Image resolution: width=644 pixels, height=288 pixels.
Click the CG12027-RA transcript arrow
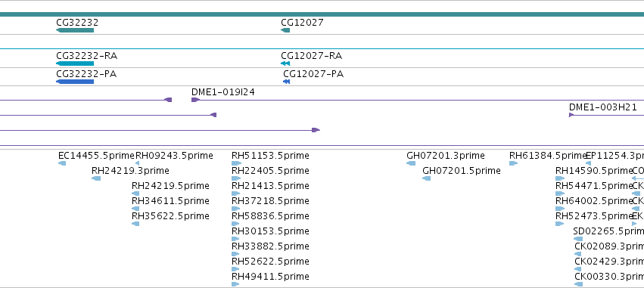pyautogui.click(x=285, y=63)
